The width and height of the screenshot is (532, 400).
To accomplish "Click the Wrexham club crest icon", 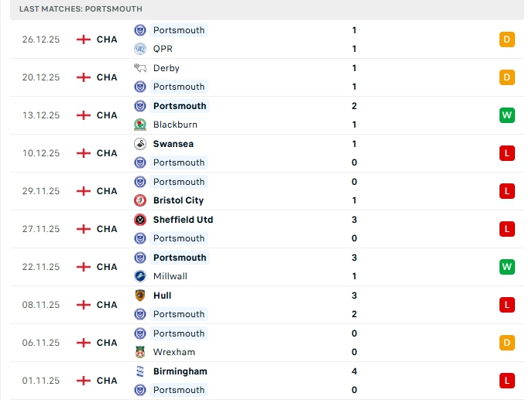I will tap(140, 352).
